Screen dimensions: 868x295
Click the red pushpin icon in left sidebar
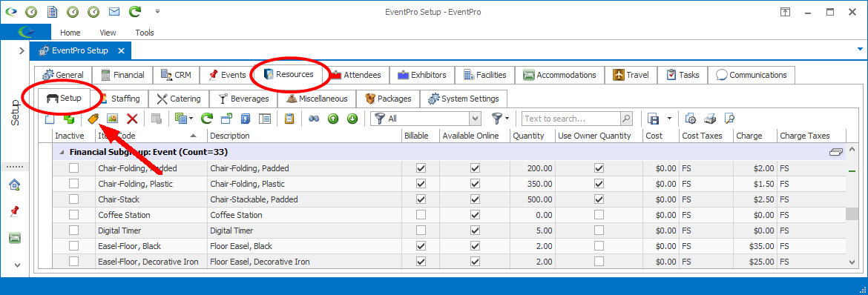(x=14, y=211)
